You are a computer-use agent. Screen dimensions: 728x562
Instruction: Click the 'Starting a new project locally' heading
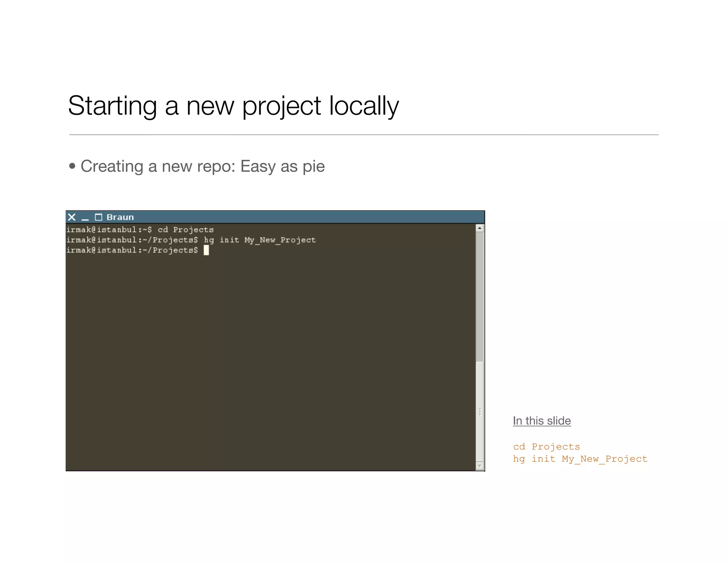click(x=234, y=106)
